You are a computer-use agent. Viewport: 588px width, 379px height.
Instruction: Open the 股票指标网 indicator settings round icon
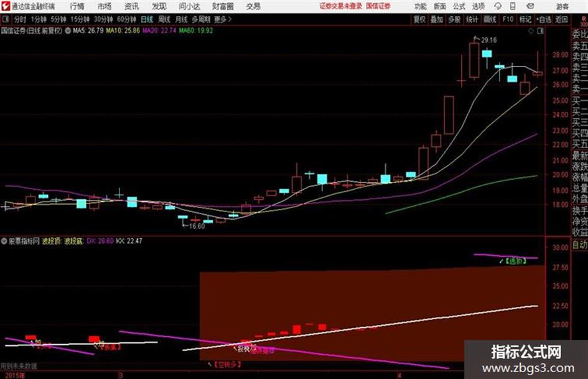[x=4, y=241]
